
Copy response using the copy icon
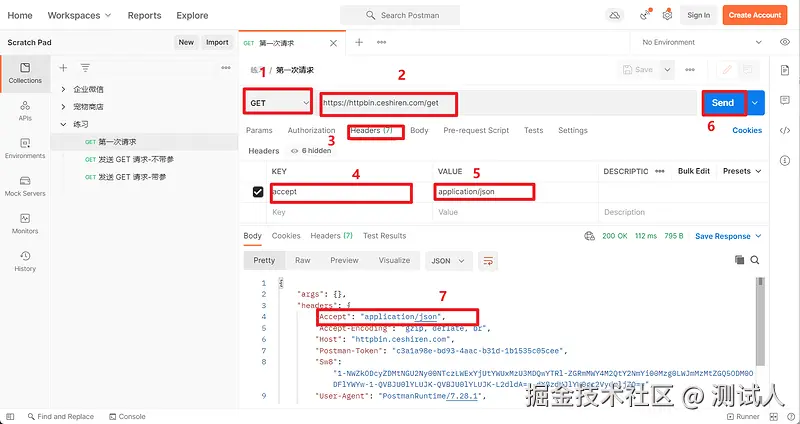pyautogui.click(x=739, y=260)
